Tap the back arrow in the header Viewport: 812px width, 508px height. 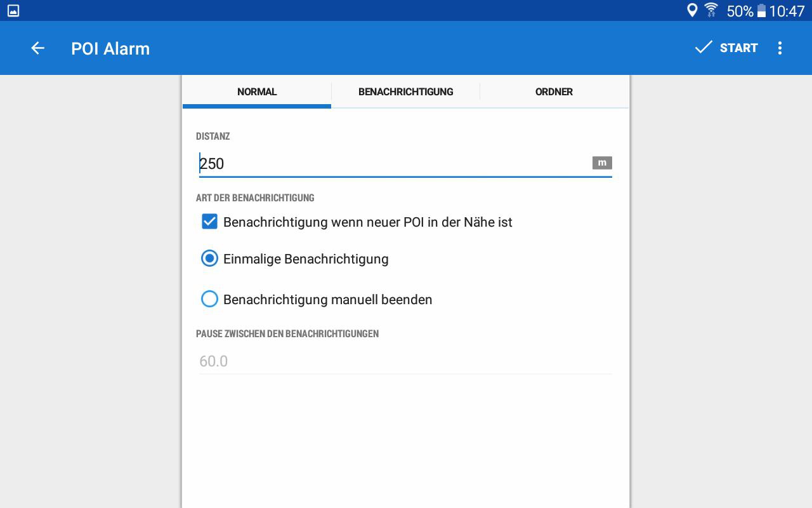tap(38, 48)
